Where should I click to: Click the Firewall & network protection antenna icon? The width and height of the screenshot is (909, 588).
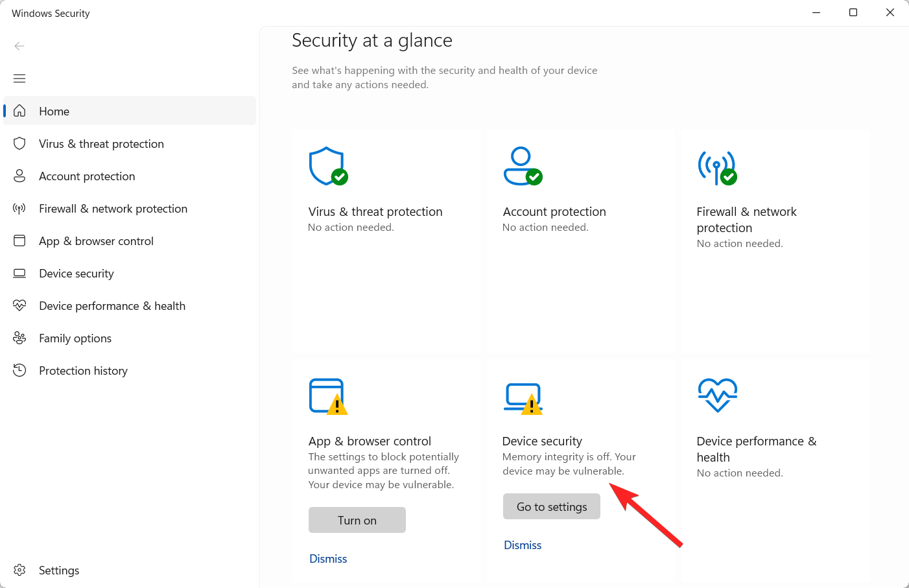[x=19, y=208]
